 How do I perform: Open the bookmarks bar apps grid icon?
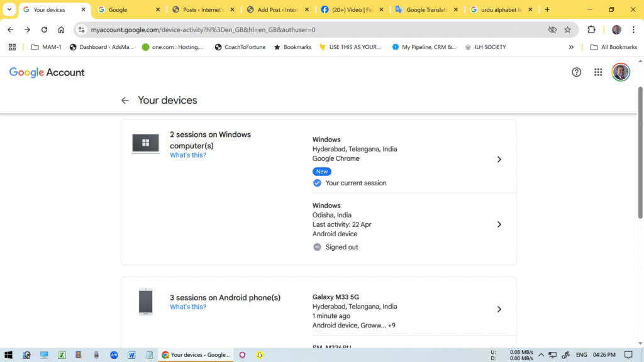pyautogui.click(x=13, y=47)
